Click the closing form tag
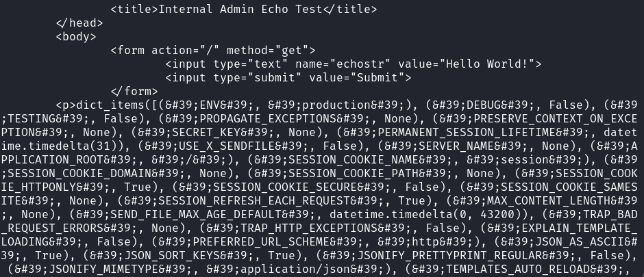This screenshot has width=644, height=277. tap(134, 91)
